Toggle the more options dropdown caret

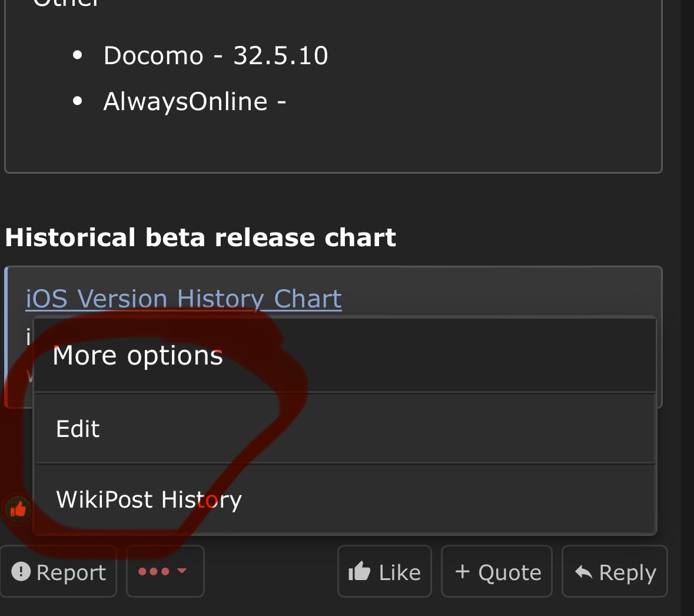pyautogui.click(x=182, y=571)
